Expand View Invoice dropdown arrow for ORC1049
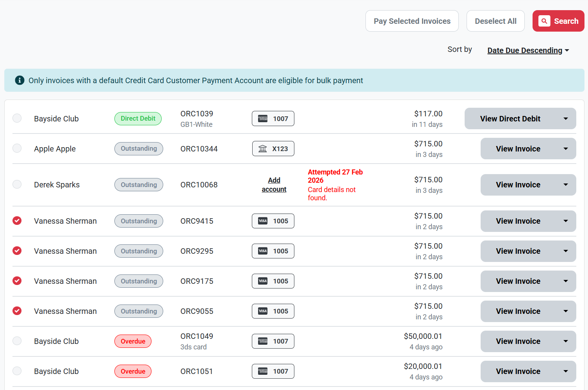Image resolution: width=588 pixels, height=390 pixels. [x=566, y=341]
